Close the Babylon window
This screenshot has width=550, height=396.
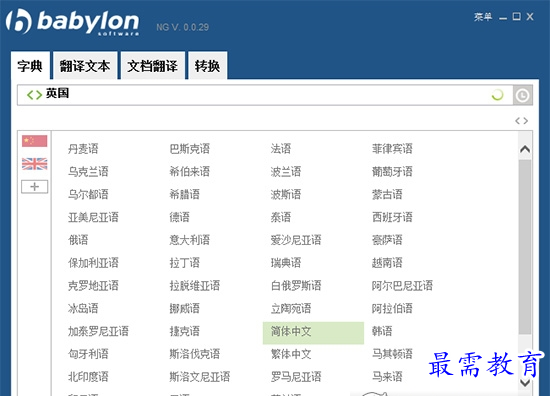pyautogui.click(x=530, y=16)
